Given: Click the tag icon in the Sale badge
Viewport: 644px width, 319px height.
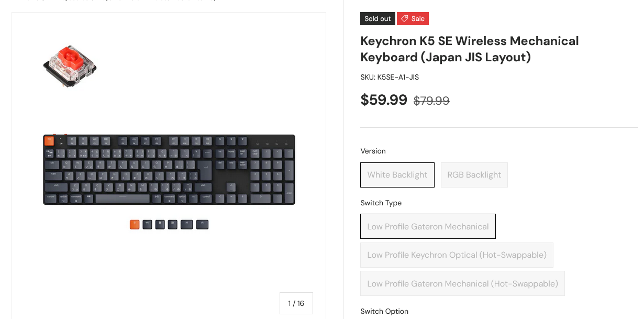Looking at the screenshot, I should tap(405, 19).
